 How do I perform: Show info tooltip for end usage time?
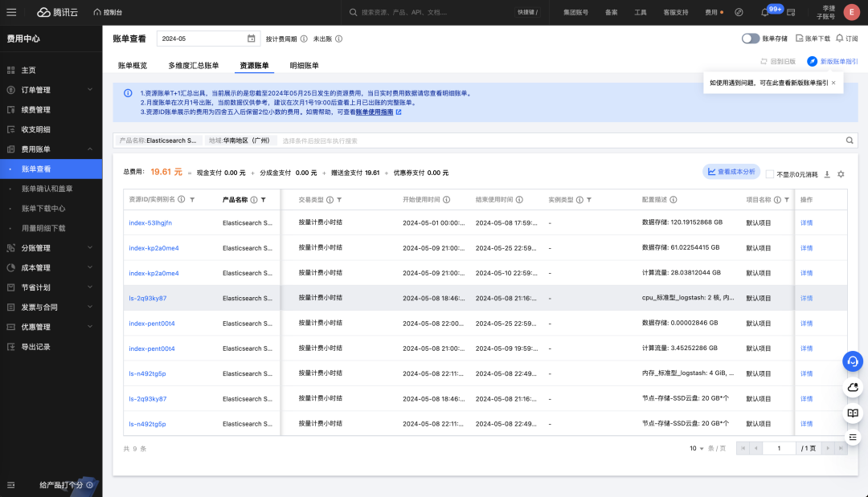pos(519,200)
